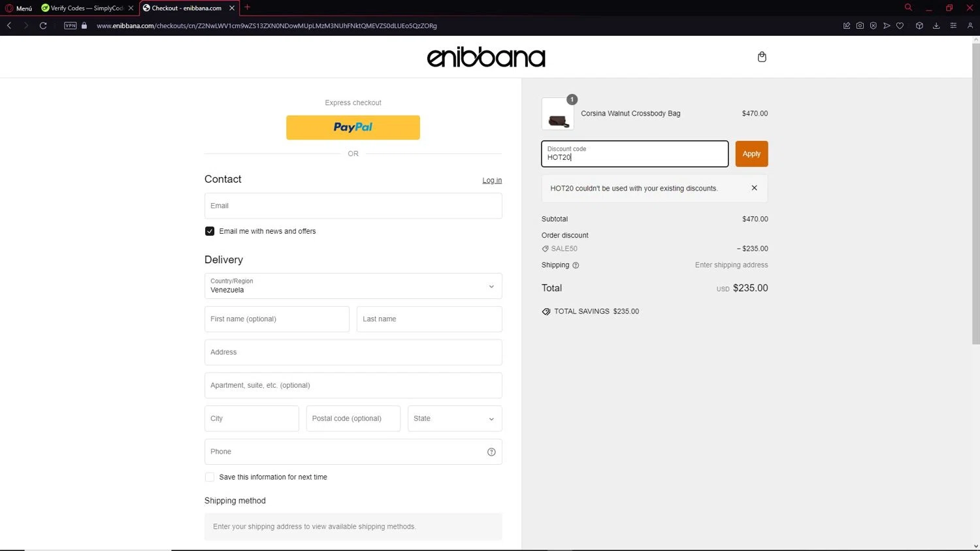Click the Last name field
The image size is (980, 551).
click(x=429, y=319)
